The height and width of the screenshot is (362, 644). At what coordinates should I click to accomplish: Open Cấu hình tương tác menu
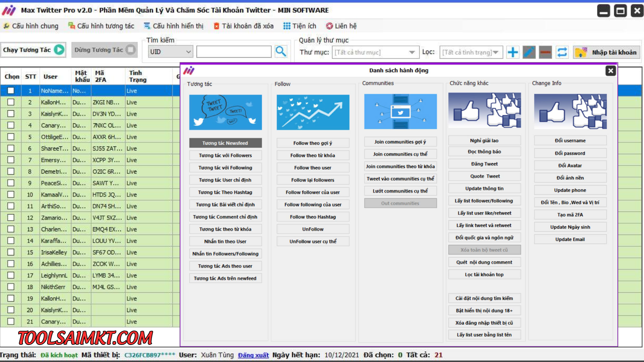click(x=101, y=26)
